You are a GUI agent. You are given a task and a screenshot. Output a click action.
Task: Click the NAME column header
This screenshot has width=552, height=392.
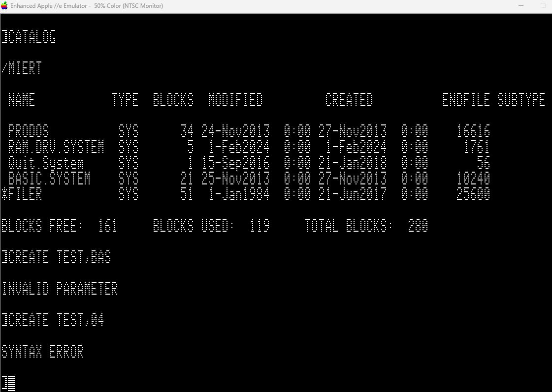(x=22, y=100)
